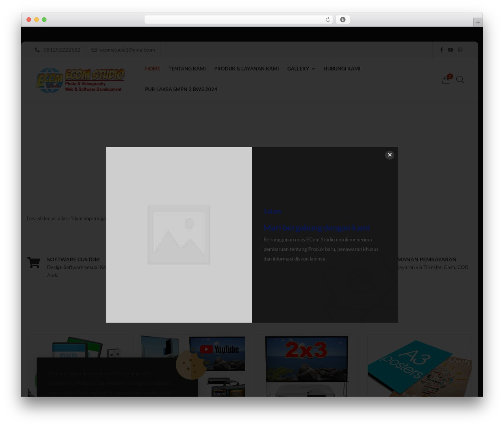The image size is (504, 427).
Task: Email ecomstudio1@gmail.com link
Action: pyautogui.click(x=127, y=50)
